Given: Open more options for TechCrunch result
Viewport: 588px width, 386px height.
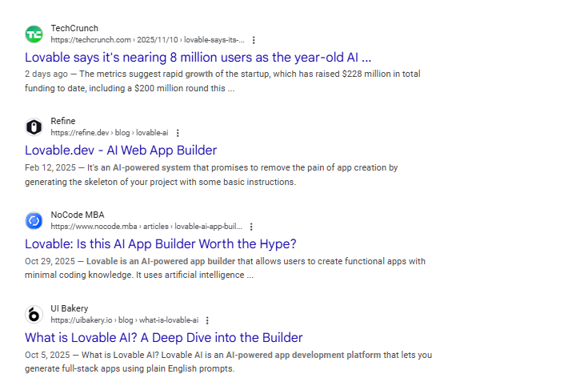Looking at the screenshot, I should [254, 40].
